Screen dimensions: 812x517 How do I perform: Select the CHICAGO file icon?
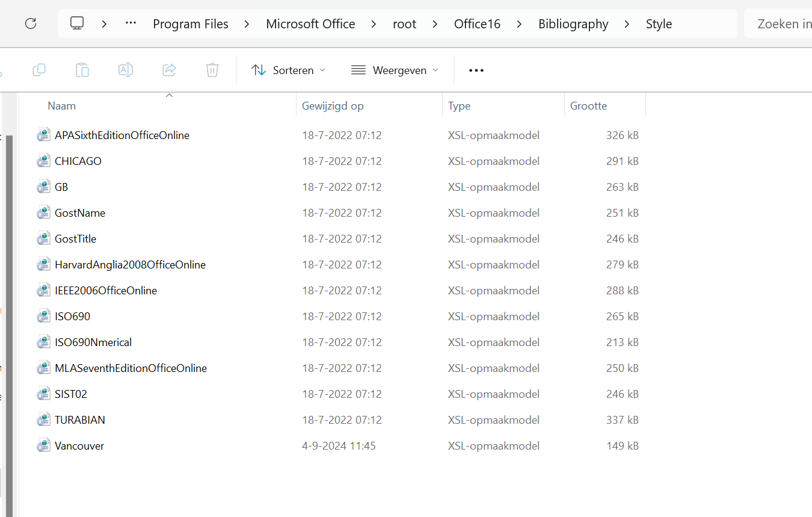click(43, 161)
